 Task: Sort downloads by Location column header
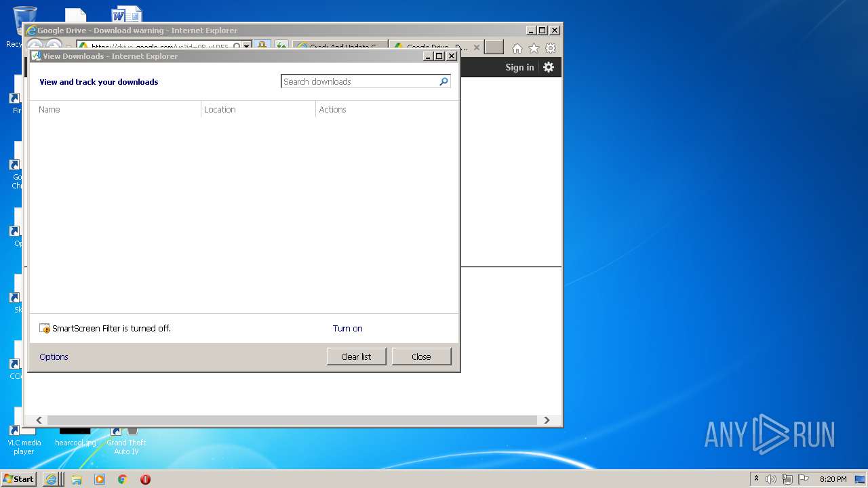click(x=258, y=109)
